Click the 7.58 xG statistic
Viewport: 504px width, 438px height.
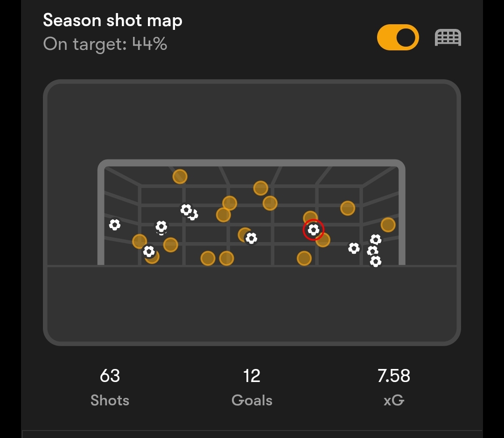(x=394, y=387)
